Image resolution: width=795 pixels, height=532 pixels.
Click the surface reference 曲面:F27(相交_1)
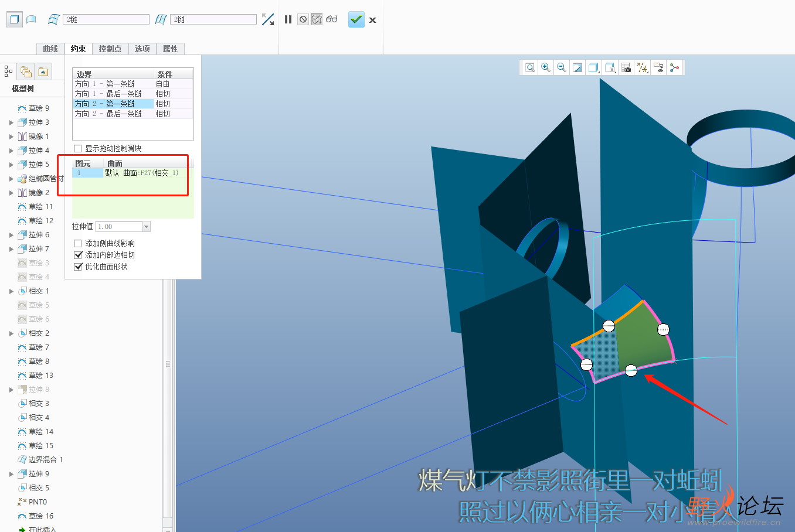coord(141,173)
